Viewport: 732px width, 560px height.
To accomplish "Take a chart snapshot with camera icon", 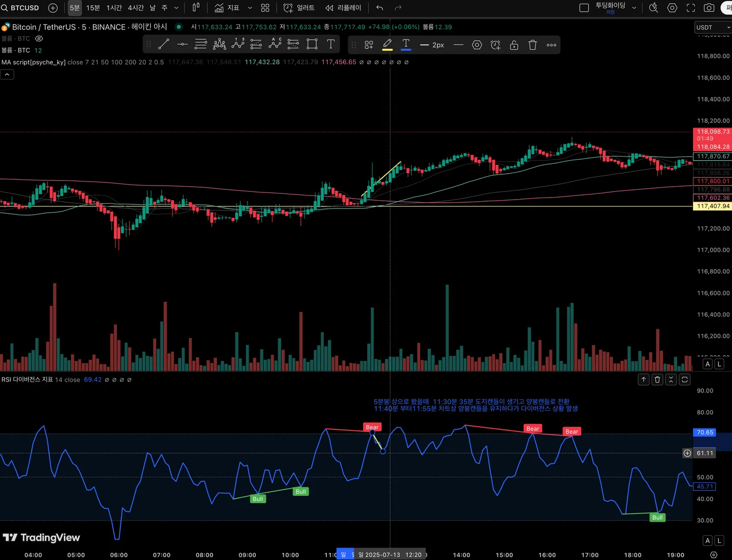I will click(x=709, y=8).
